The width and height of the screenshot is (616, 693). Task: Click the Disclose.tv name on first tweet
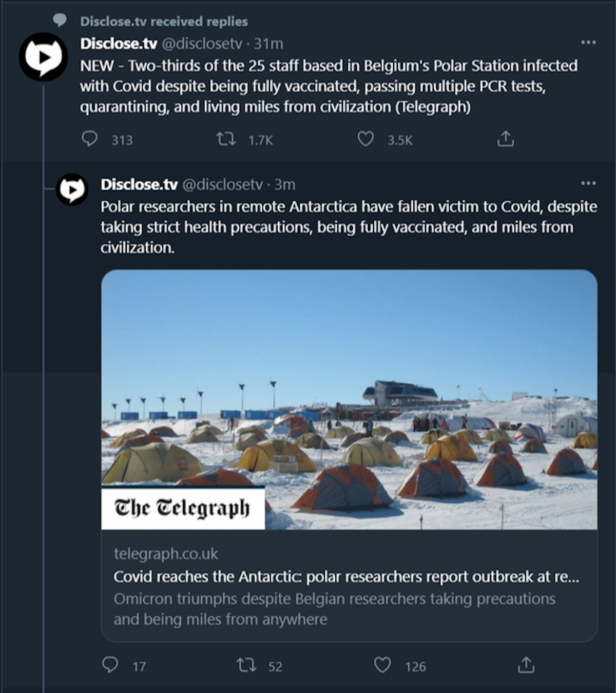tap(119, 44)
